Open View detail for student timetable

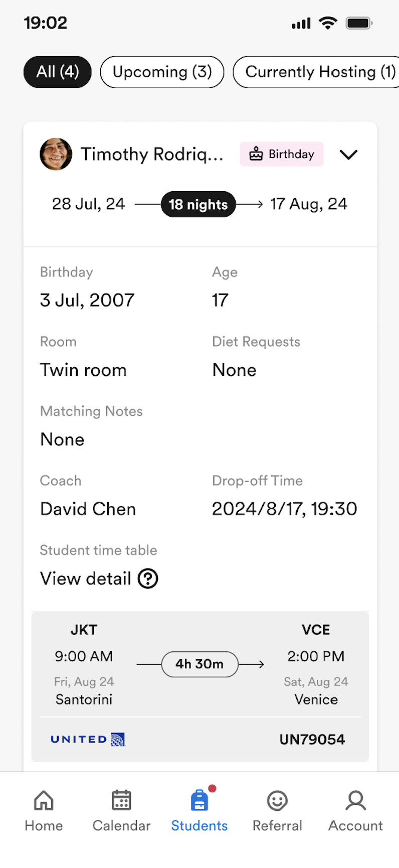86,578
